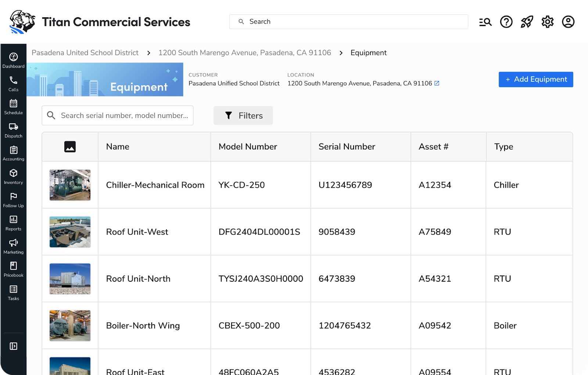Select the Equipment breadcrumb

pos(369,53)
